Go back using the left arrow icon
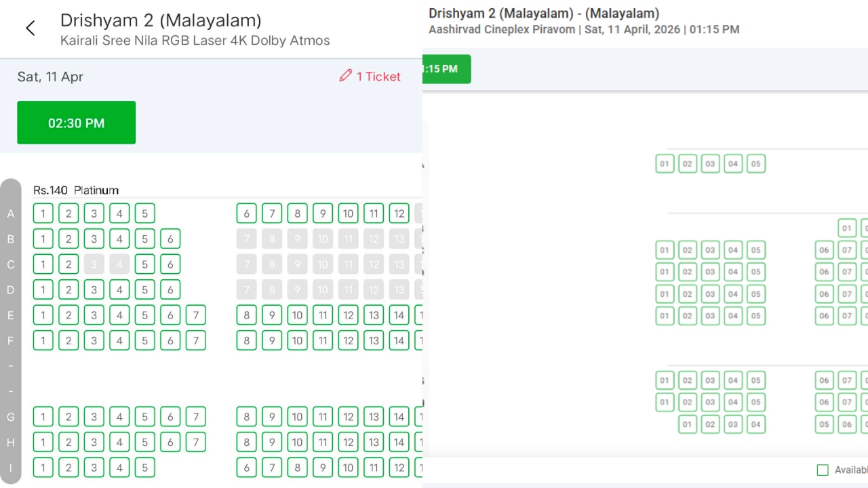Screen dimensions: 868x488 click(30, 28)
